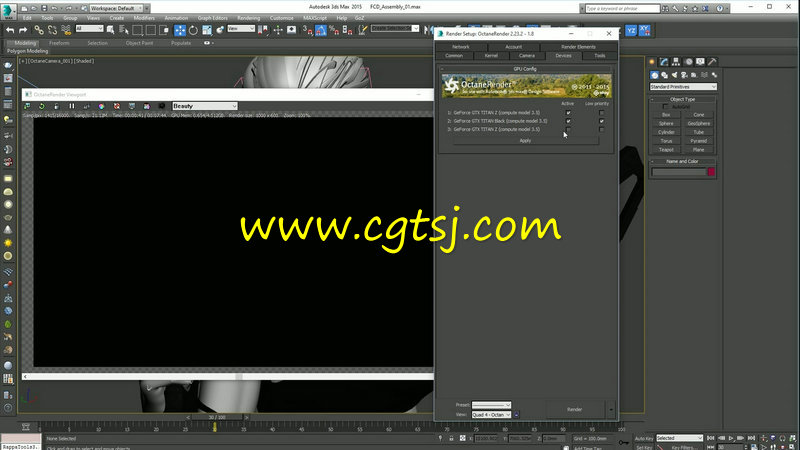Select the Shapes category icon
The image size is (800, 450).
(664, 75)
